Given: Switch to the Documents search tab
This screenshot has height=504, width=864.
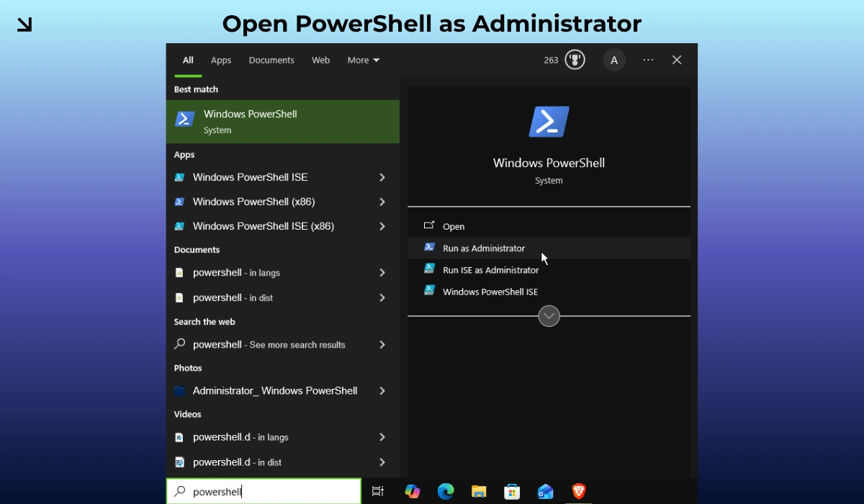Looking at the screenshot, I should tap(271, 60).
